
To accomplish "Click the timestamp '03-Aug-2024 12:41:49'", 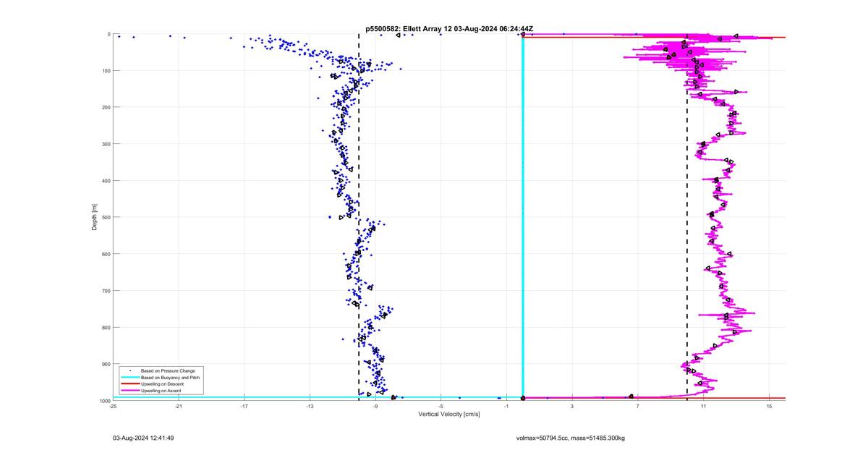I will click(143, 438).
